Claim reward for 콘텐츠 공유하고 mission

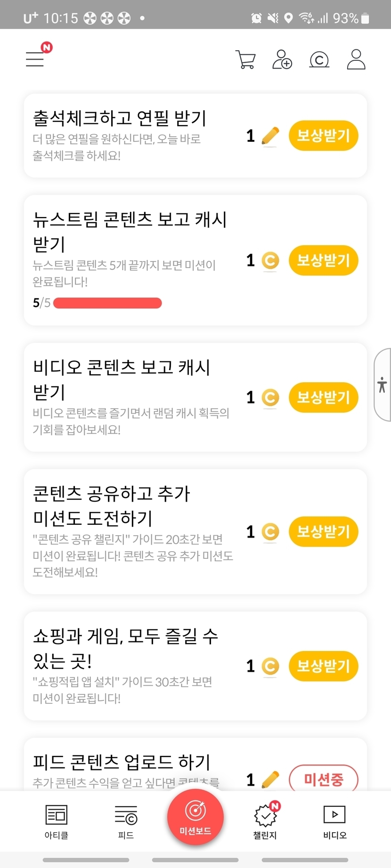click(323, 531)
